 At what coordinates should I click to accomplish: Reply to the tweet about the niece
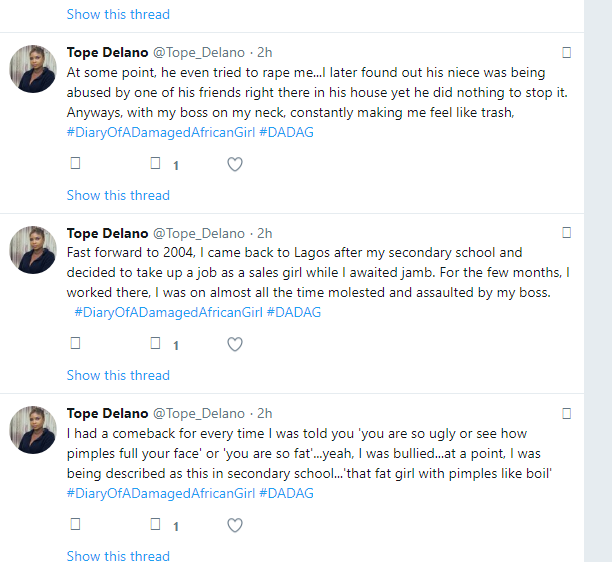pos(75,164)
